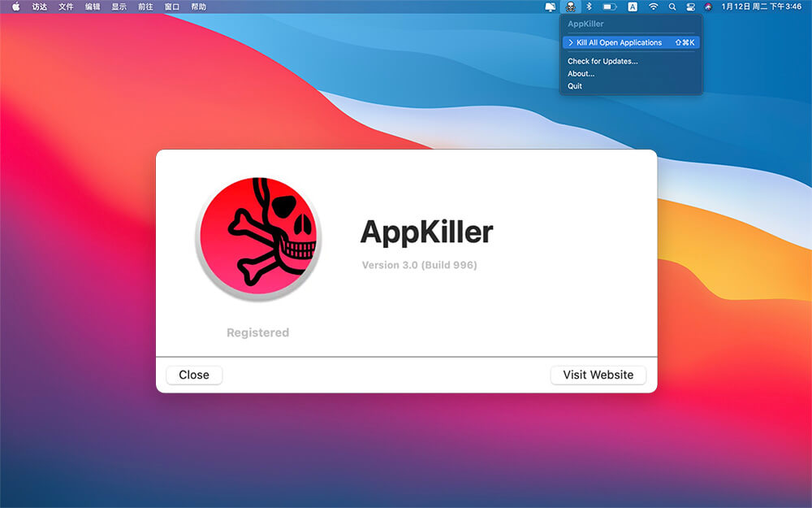Open the 文件 menu

point(66,7)
